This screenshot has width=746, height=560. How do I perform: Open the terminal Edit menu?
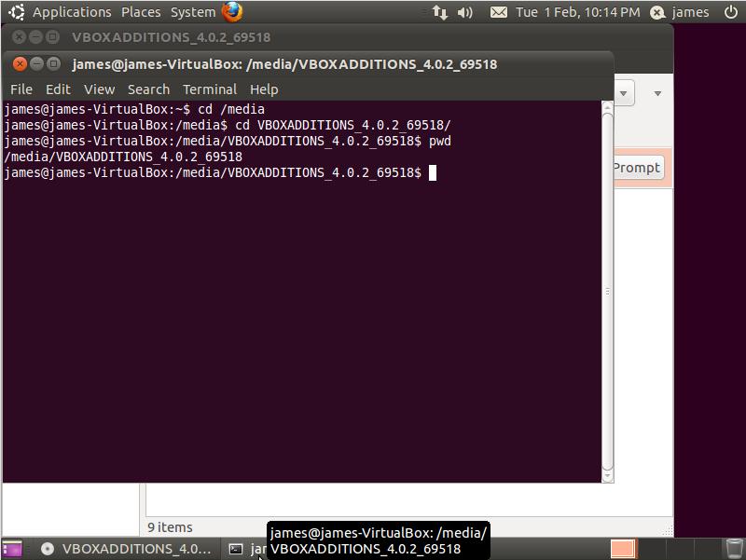tap(58, 89)
